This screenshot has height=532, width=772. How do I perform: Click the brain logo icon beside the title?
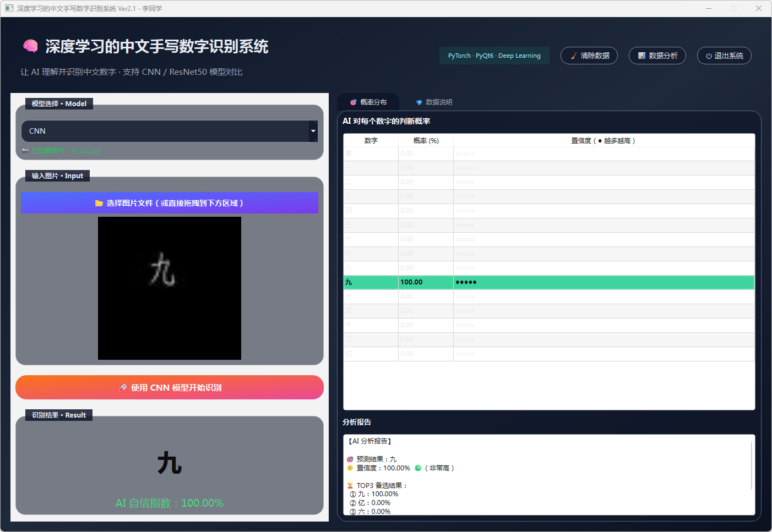30,46
